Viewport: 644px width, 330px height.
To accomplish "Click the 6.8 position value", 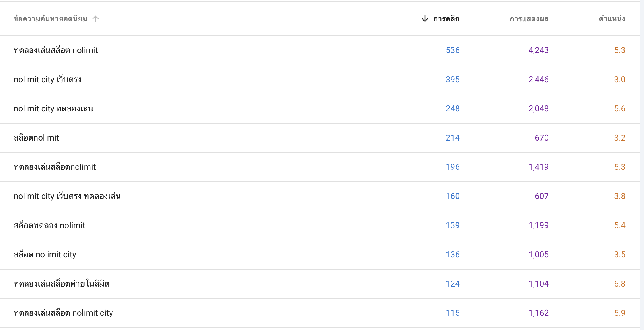I will click(620, 284).
